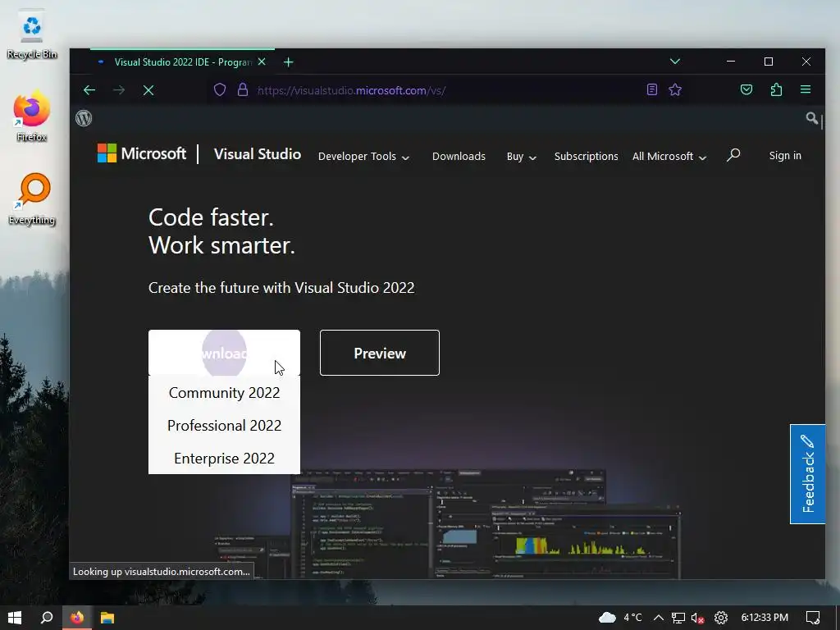Open the Feedback side tab

pos(807,473)
